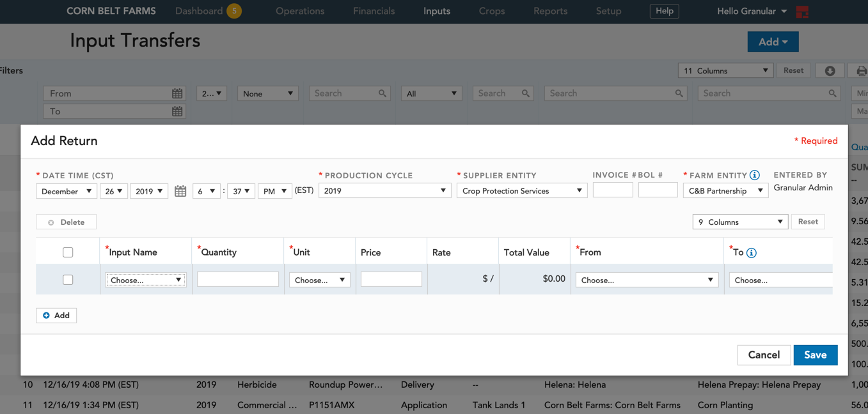The width and height of the screenshot is (868, 414).
Task: Open the From date filter calendar icon
Action: (177, 93)
